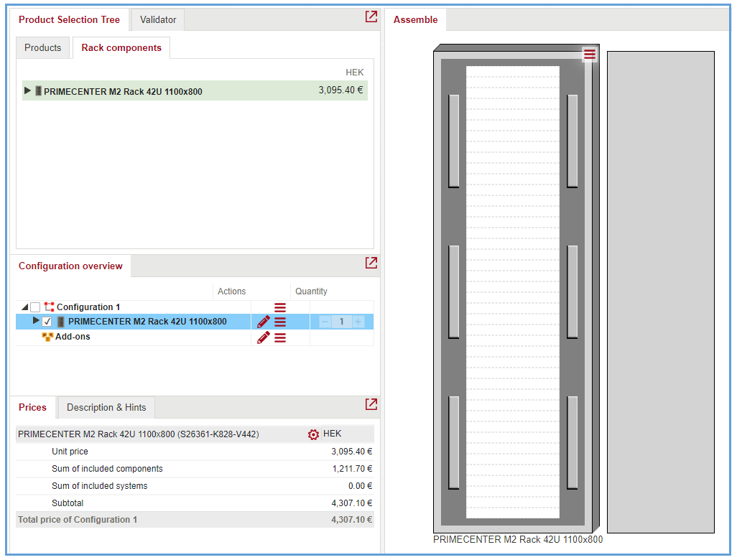Image resolution: width=737 pixels, height=560 pixels.
Task: Click the rack icon in product tree row
Action: 39,90
